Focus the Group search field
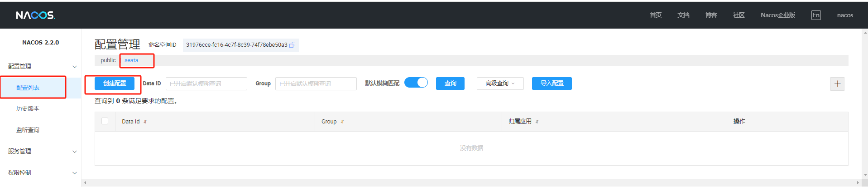The width and height of the screenshot is (868, 187). [x=316, y=84]
